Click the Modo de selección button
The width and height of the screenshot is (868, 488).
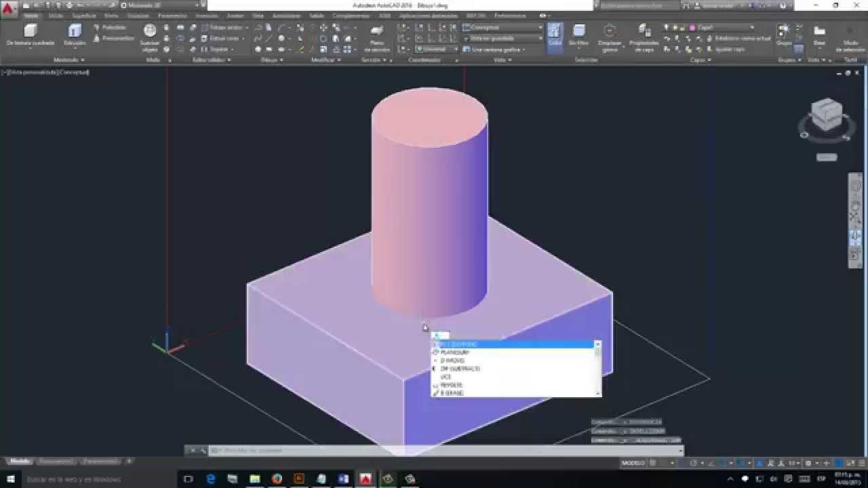(x=850, y=37)
